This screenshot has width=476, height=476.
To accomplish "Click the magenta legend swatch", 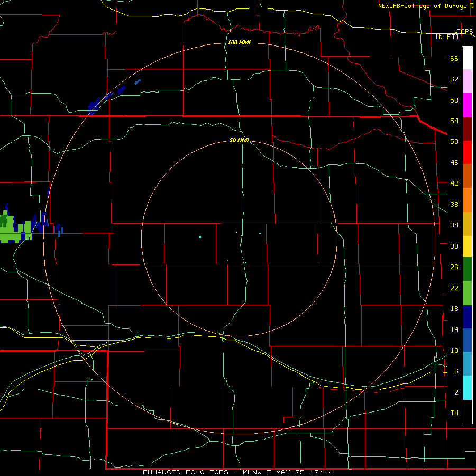I will [467, 105].
